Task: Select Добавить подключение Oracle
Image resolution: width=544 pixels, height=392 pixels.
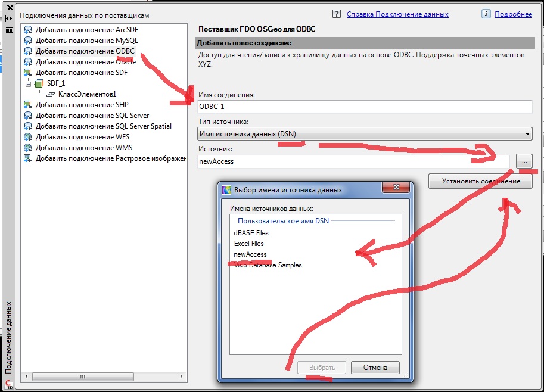Action: click(86, 62)
